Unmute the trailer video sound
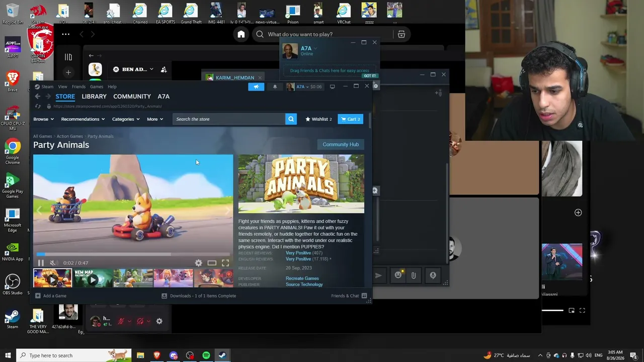Viewport: 644px width, 362px height. point(53,263)
